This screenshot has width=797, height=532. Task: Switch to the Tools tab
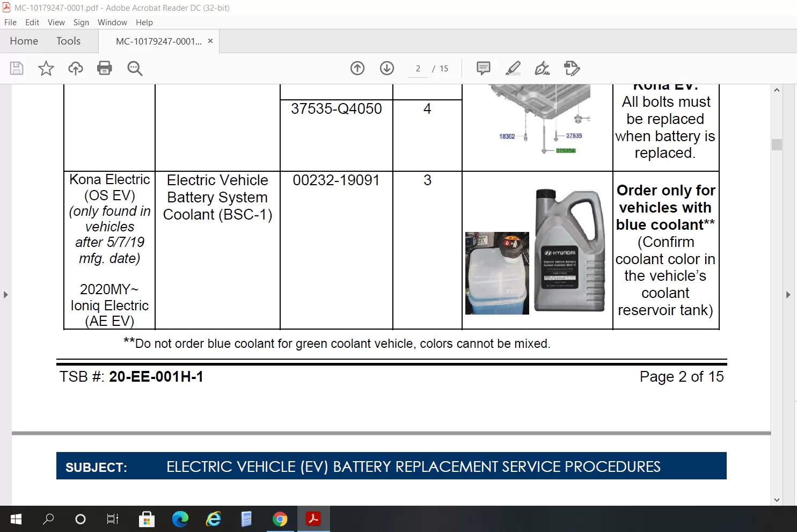pos(68,41)
